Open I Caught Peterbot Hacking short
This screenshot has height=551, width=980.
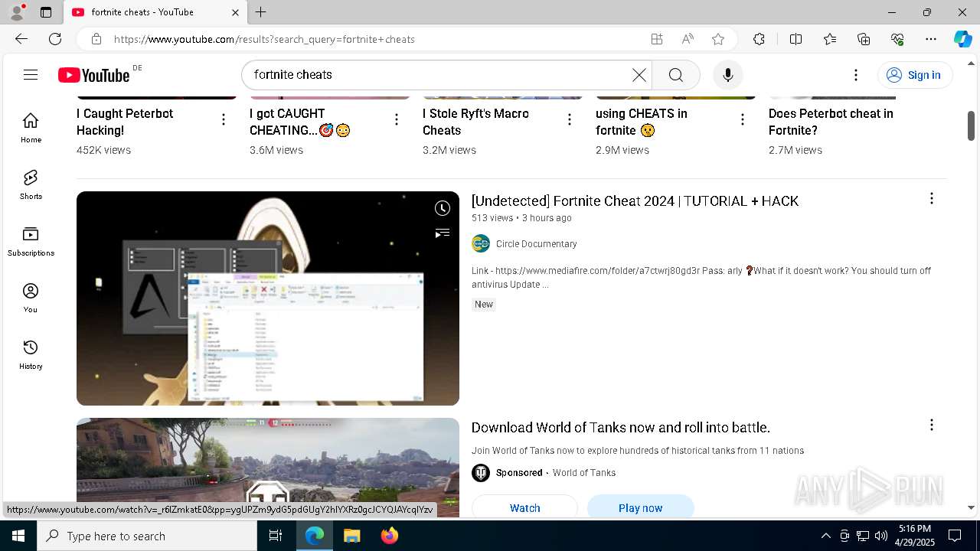pos(125,122)
